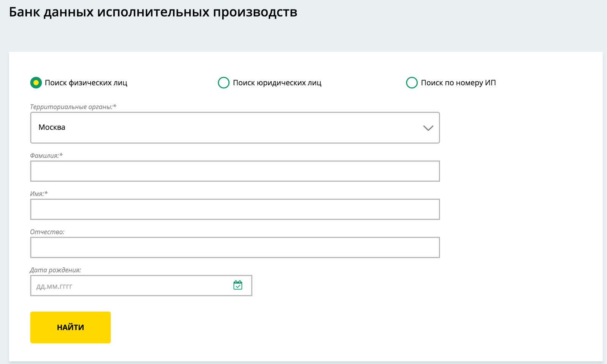Click the "Банк данных исполнительных производств" heading
The height and width of the screenshot is (364, 607).
click(153, 12)
